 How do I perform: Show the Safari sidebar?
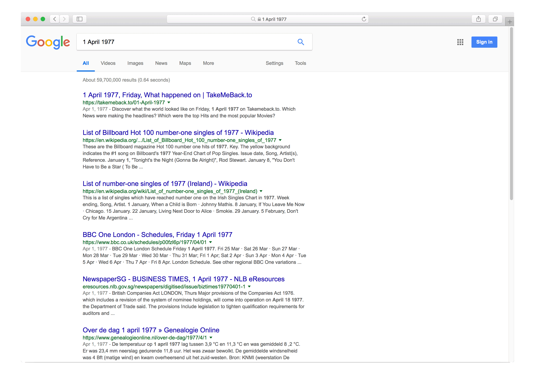tap(80, 19)
